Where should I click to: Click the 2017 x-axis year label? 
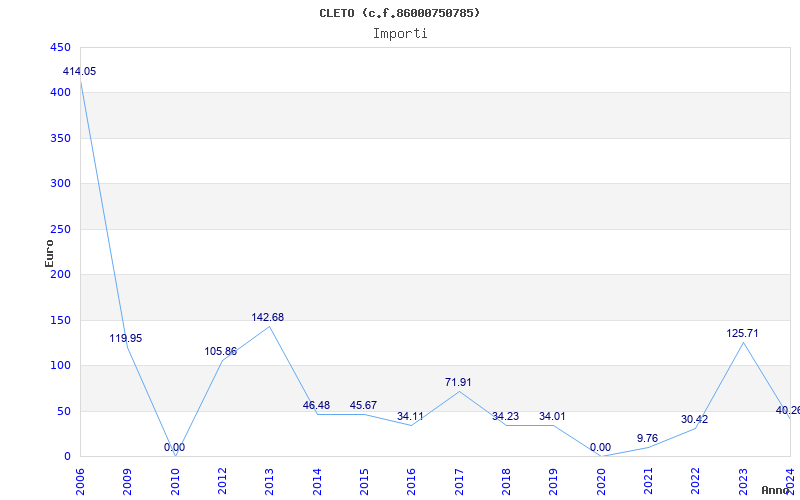coord(459,482)
